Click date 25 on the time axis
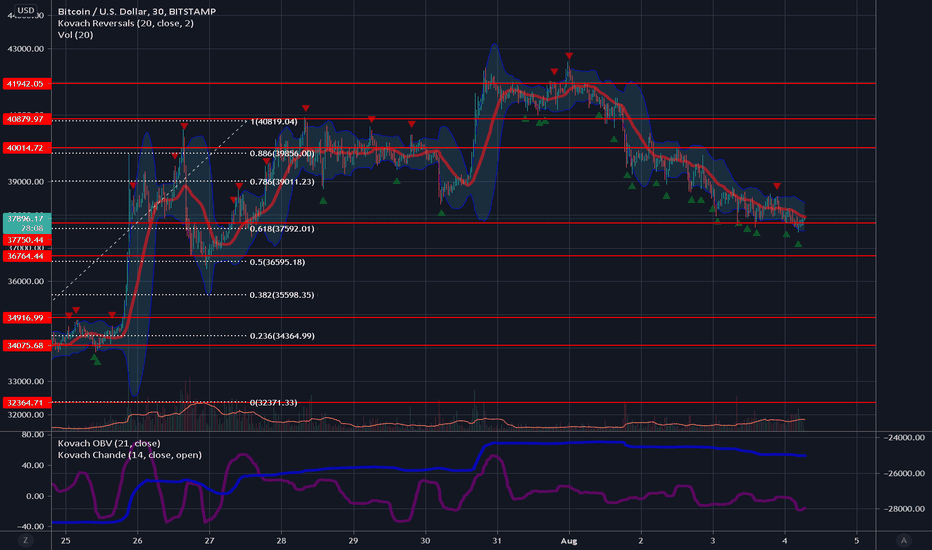 65,541
